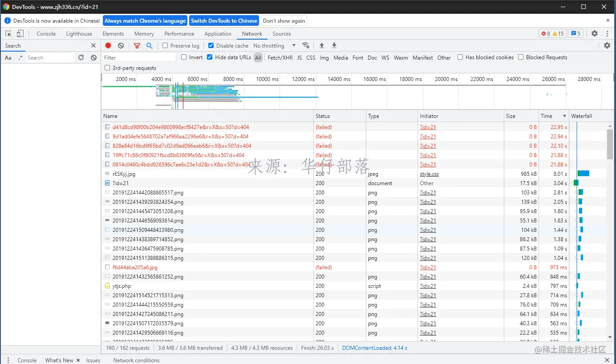Toggle match case Aa in search
The image size is (616, 364).
click(8, 58)
